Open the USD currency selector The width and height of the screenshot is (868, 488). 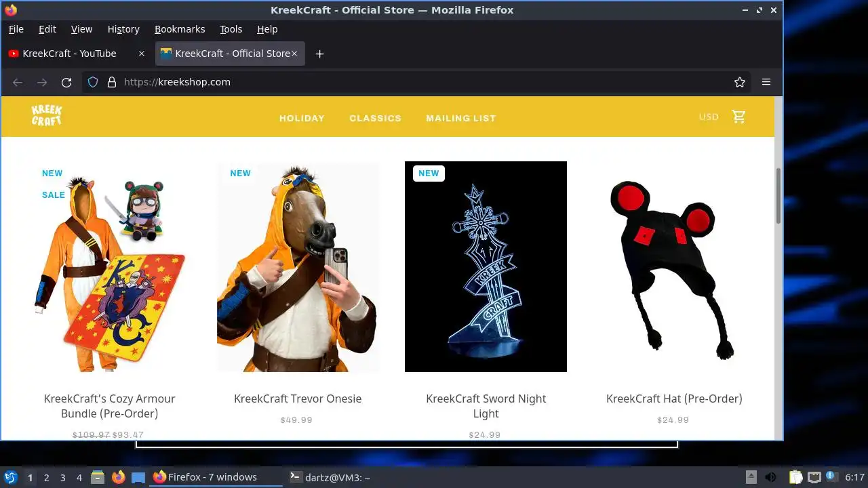(709, 117)
